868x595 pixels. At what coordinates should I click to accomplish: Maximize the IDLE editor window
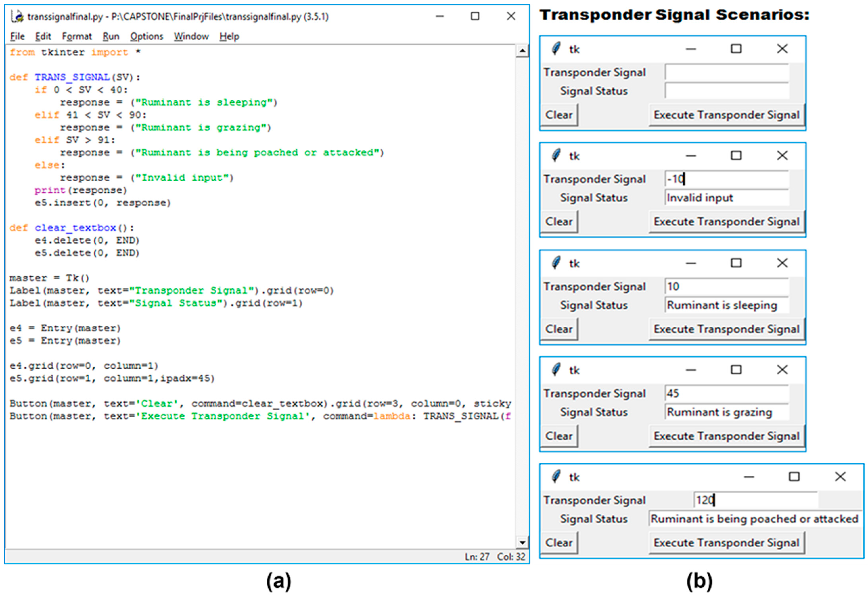click(x=475, y=16)
